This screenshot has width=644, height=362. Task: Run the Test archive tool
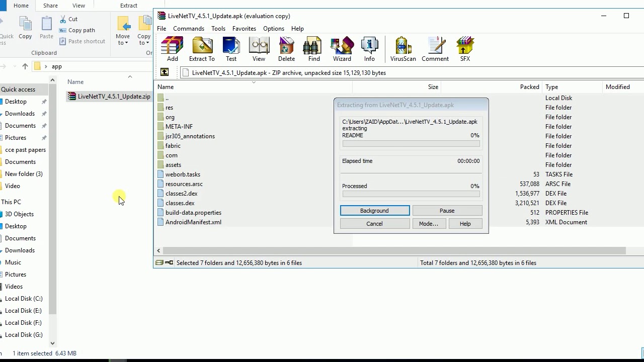pyautogui.click(x=231, y=48)
